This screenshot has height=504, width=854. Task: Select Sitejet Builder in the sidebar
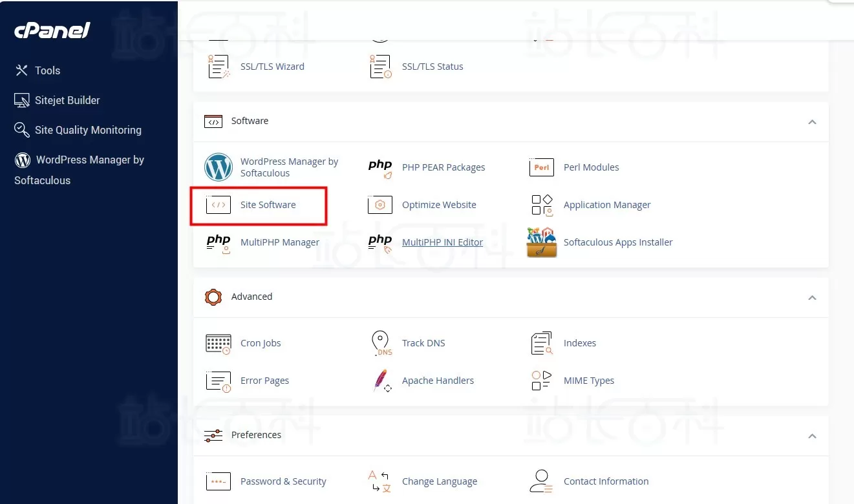(x=67, y=100)
